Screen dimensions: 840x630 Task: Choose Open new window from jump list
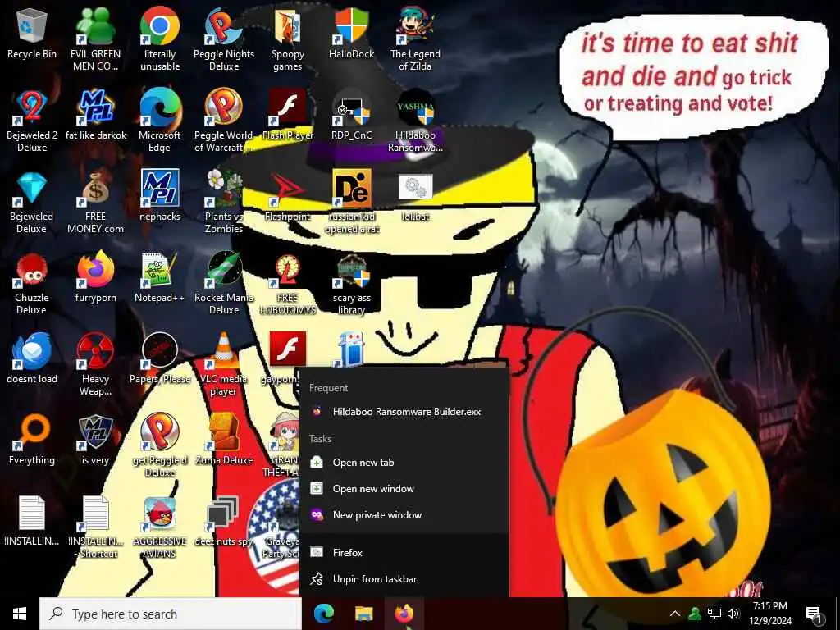404,489
